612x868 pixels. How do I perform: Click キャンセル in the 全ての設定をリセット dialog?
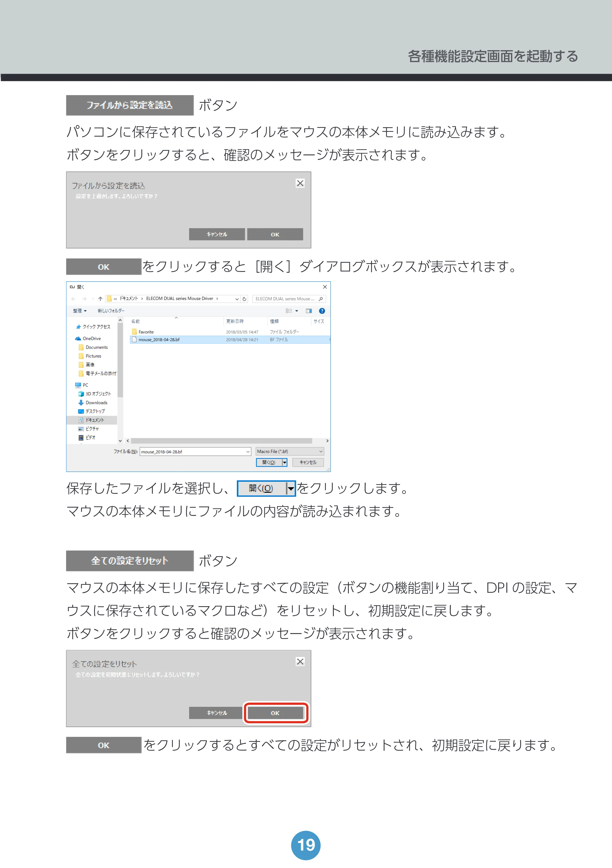[x=217, y=713]
